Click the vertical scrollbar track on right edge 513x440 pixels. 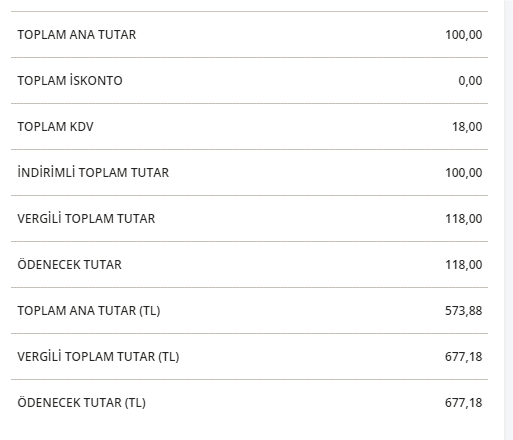pyautogui.click(x=508, y=220)
